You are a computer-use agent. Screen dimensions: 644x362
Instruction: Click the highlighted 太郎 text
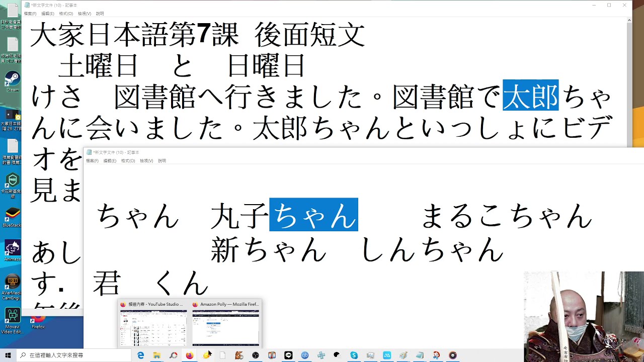[x=531, y=95]
